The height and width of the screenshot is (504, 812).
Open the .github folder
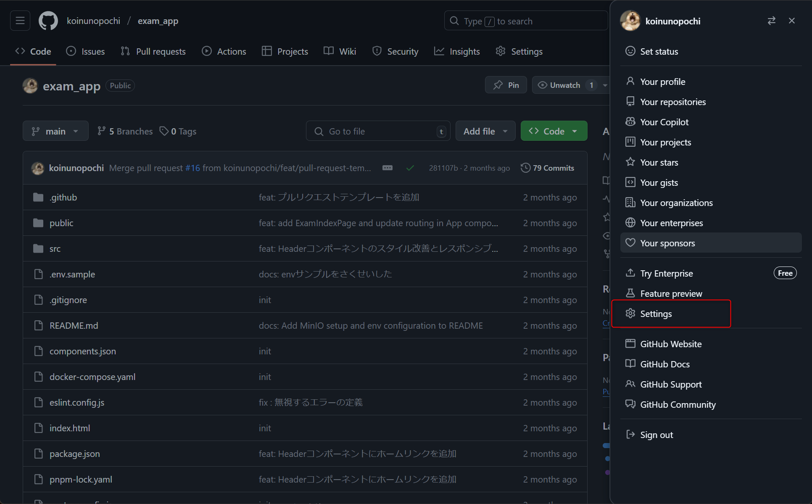pyautogui.click(x=63, y=197)
